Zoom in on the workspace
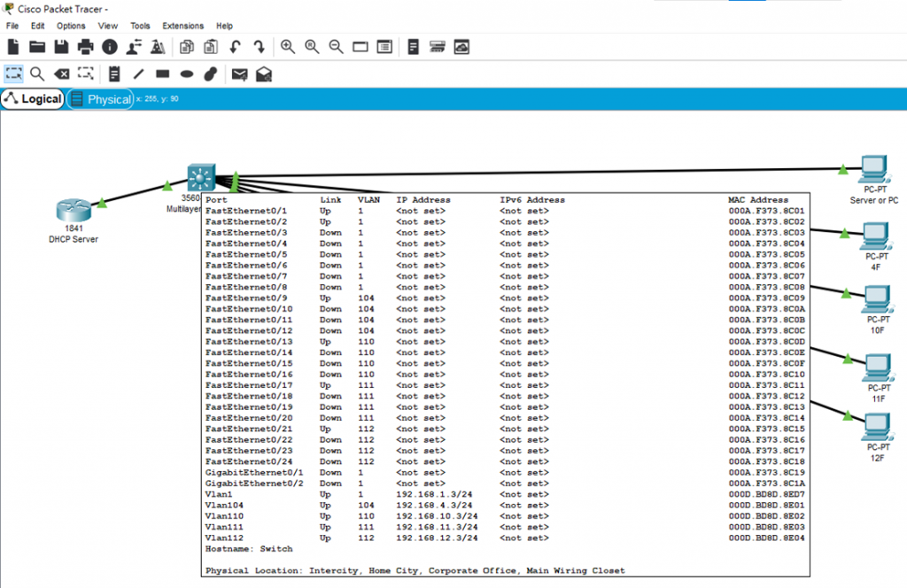Image resolution: width=907 pixels, height=588 pixels. (x=288, y=47)
